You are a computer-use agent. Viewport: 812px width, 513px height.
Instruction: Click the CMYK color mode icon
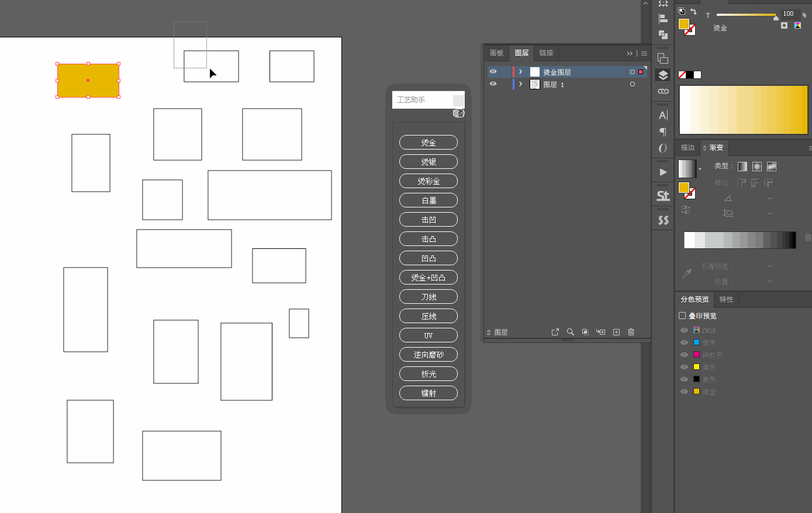pos(797,25)
